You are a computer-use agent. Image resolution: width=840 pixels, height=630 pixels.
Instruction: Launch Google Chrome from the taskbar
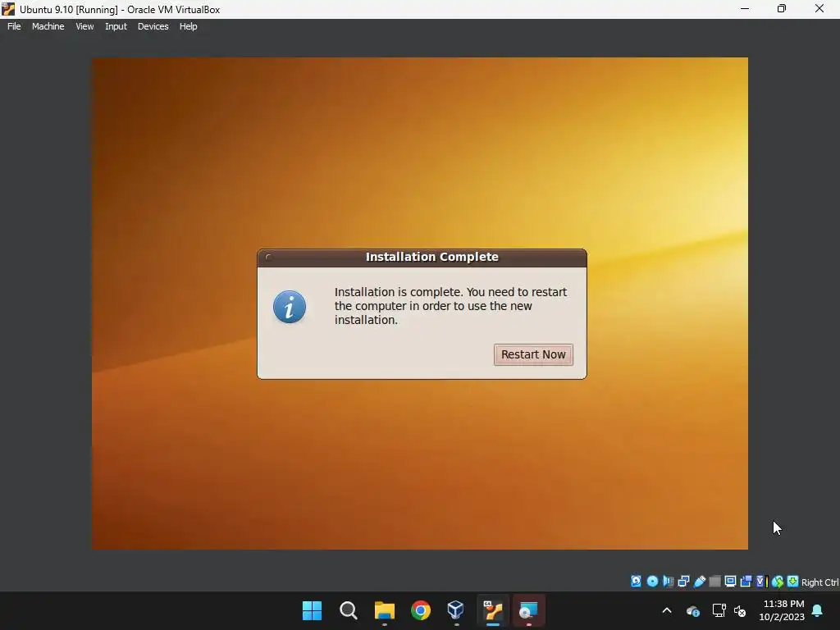click(421, 610)
